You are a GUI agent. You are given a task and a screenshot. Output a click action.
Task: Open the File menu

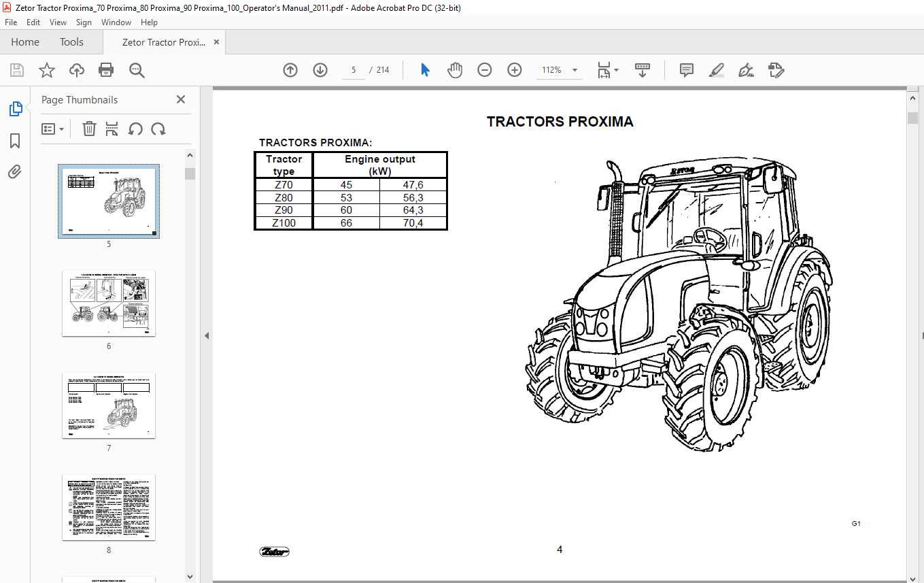click(x=11, y=22)
